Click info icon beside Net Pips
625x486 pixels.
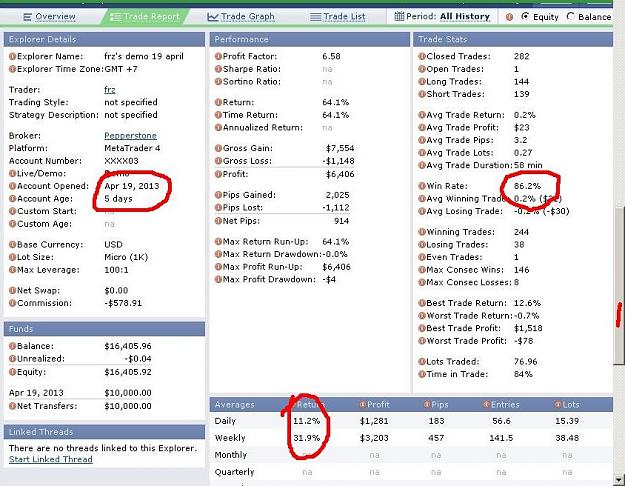[218, 221]
